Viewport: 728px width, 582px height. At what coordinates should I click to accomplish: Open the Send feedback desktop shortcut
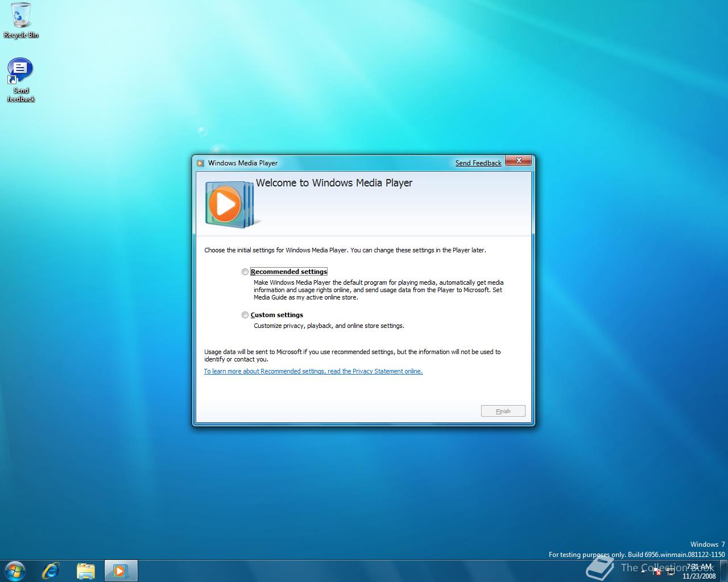coord(20,80)
